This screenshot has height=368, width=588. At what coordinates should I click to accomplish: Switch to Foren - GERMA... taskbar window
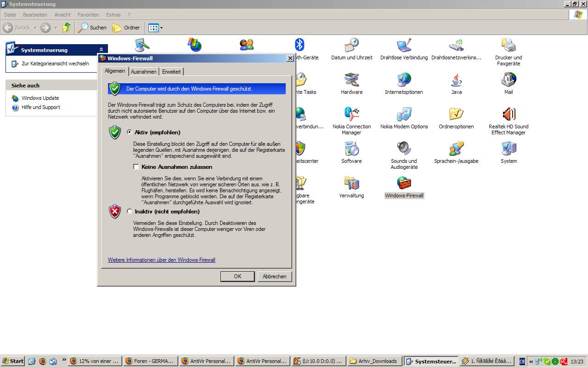click(151, 361)
